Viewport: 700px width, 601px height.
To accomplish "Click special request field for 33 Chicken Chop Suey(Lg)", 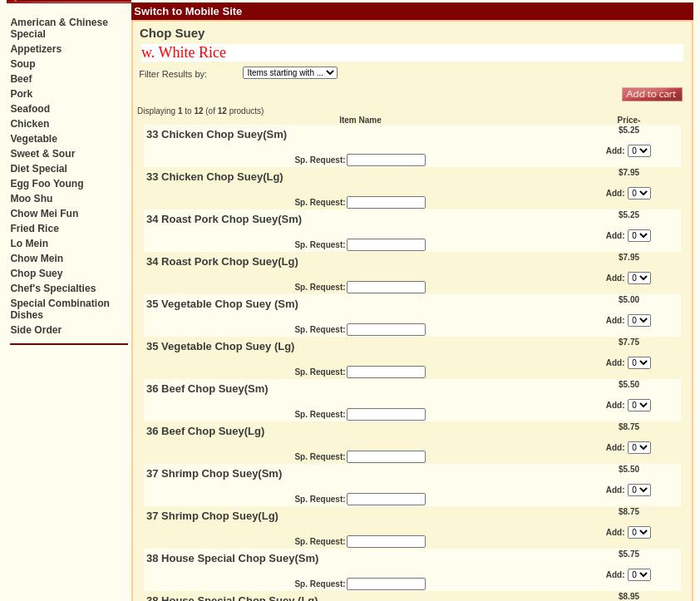I will (x=386, y=203).
